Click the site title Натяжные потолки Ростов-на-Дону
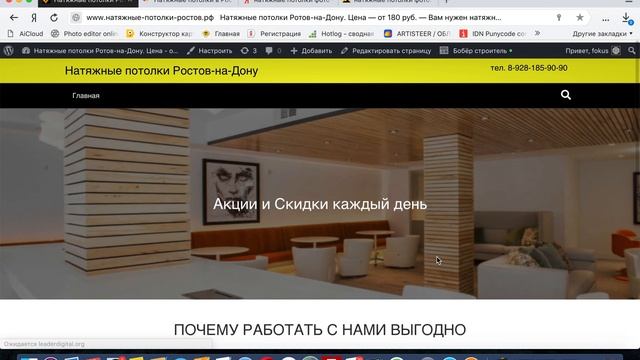The image size is (640, 360). pos(161,71)
